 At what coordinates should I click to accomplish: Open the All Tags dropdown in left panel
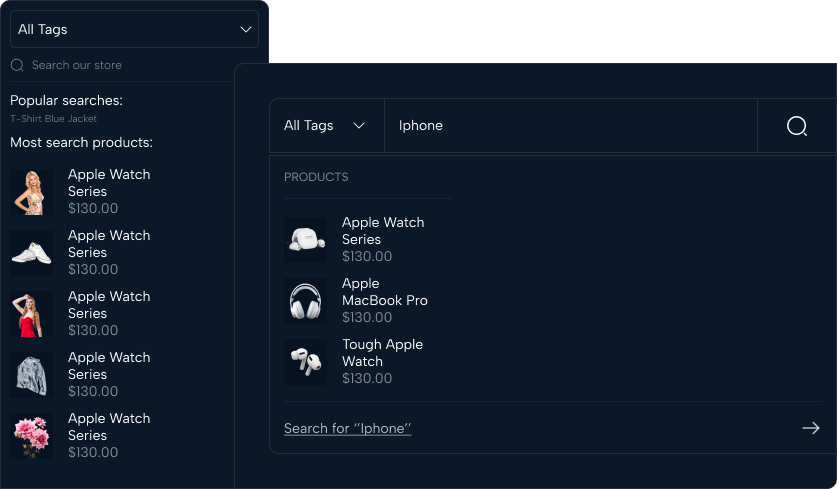click(x=135, y=29)
